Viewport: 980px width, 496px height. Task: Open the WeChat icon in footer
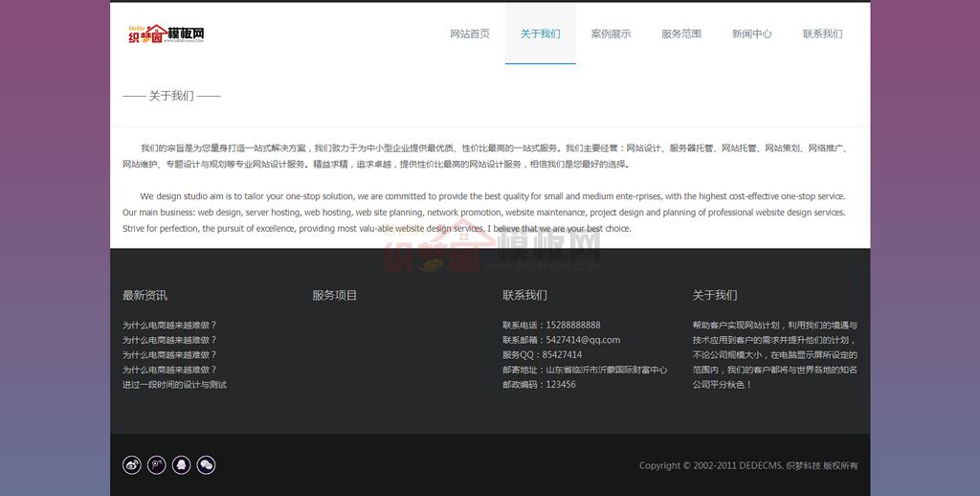coord(206,465)
